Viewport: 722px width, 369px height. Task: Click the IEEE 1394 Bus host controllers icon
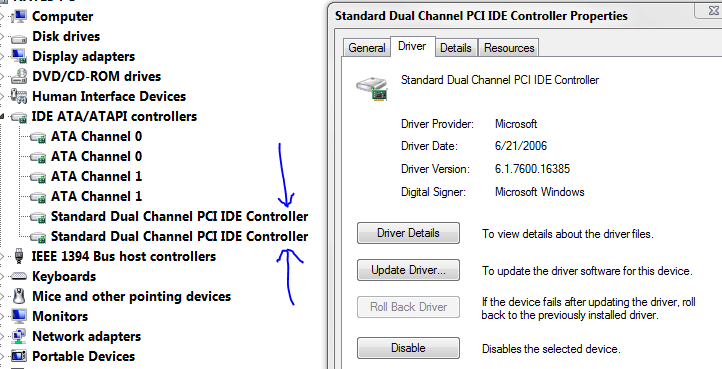coord(19,256)
